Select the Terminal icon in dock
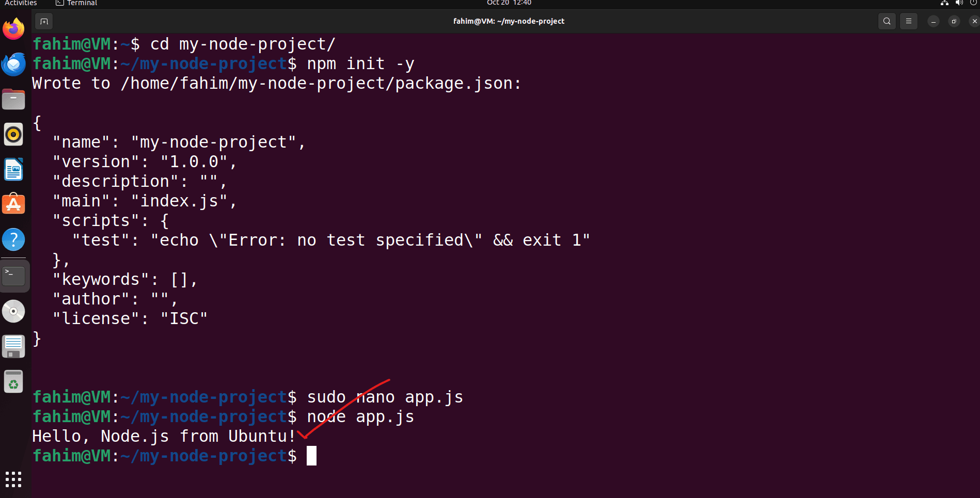 pos(13,276)
